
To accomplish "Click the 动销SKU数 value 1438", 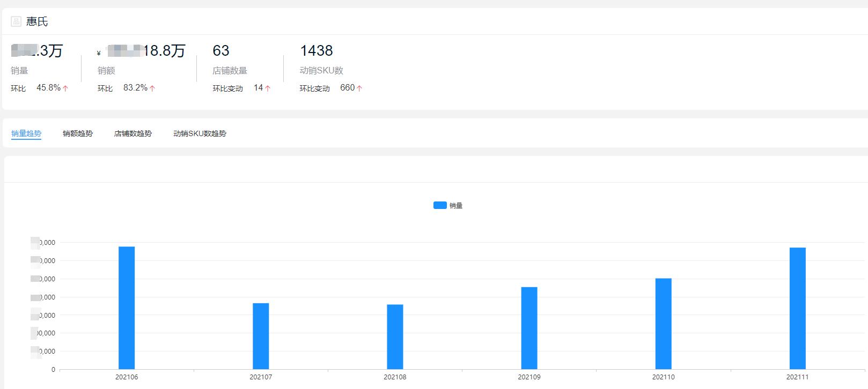I will (317, 51).
